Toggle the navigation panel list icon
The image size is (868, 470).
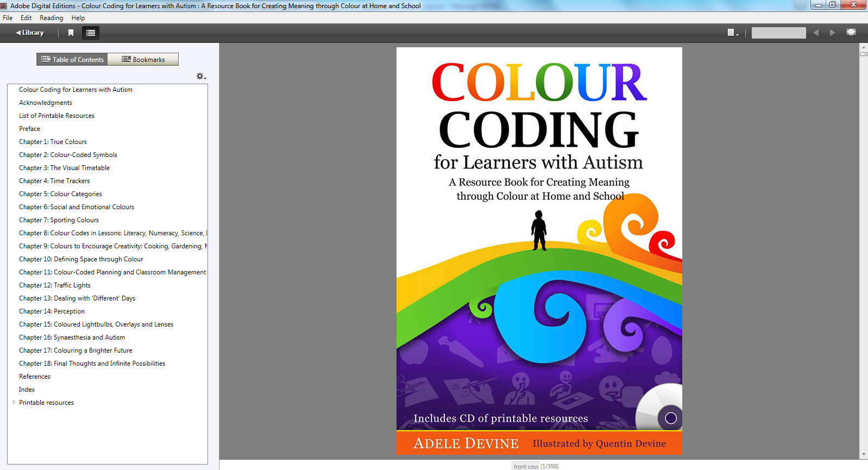(91, 33)
